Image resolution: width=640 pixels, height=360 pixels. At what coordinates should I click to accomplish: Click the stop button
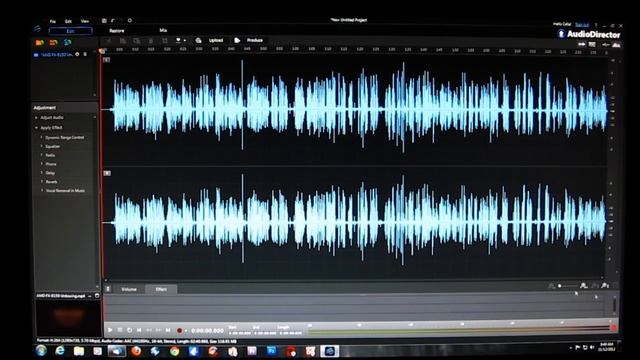(120, 330)
